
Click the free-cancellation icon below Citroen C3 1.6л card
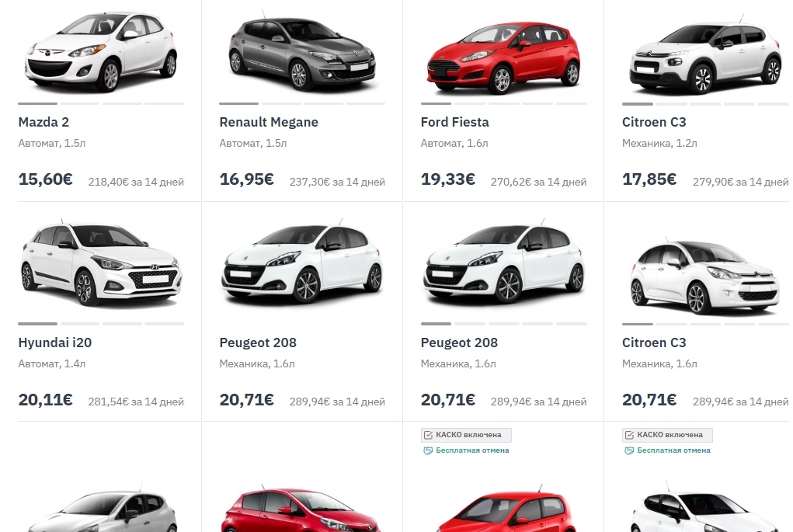pyautogui.click(x=629, y=450)
